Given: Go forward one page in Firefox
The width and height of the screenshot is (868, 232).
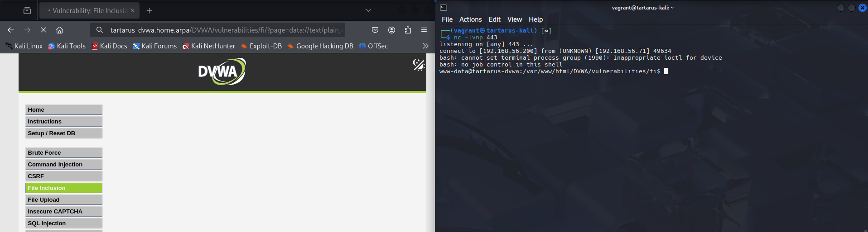Looking at the screenshot, I should 27,30.
